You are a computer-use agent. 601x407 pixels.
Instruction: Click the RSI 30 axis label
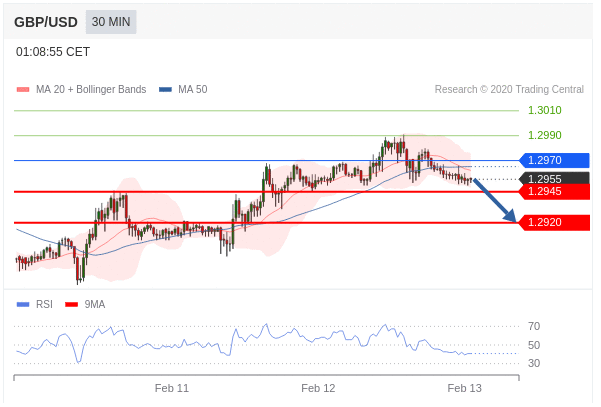(x=534, y=363)
